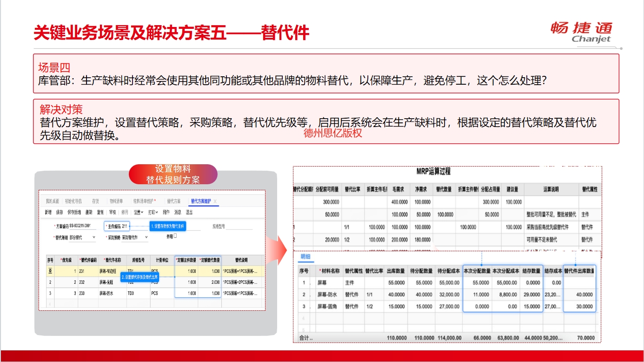Screen dimensions: 644x362
Task: Toggle the 停用 checkbox
Action: (175, 236)
